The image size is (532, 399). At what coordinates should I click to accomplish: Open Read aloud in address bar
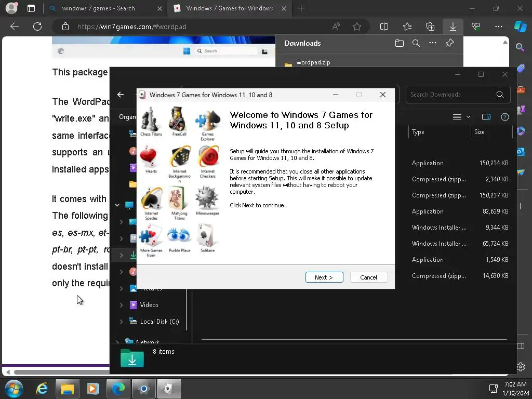tap(336, 26)
